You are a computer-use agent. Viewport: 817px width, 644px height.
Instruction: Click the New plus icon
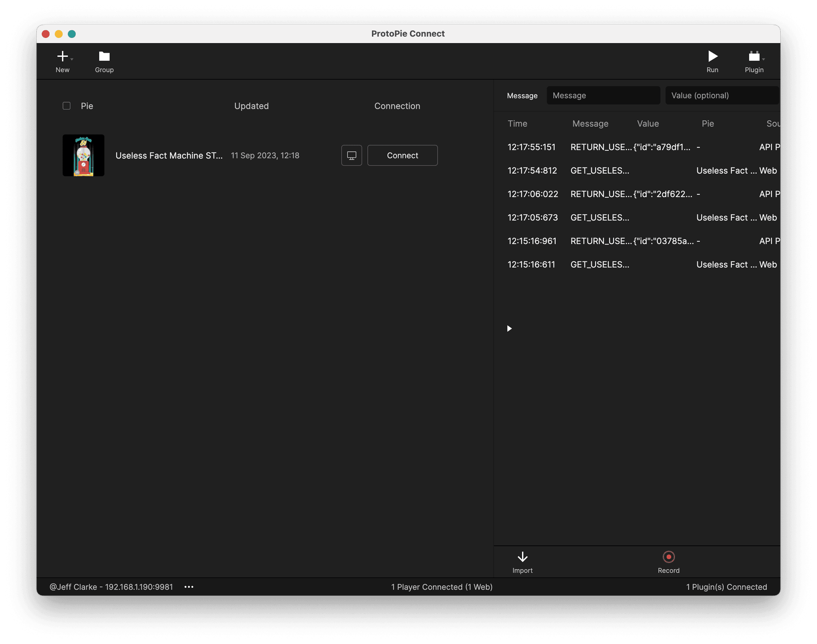(x=62, y=56)
